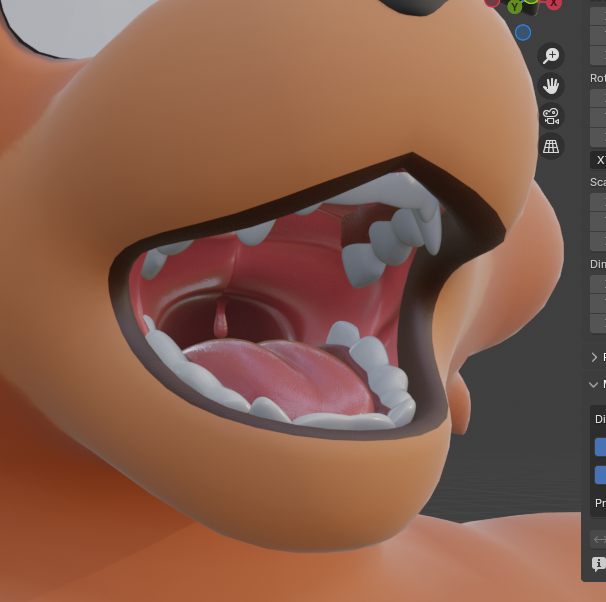Switch perspective/orthographic with the grid icon

coord(551,146)
